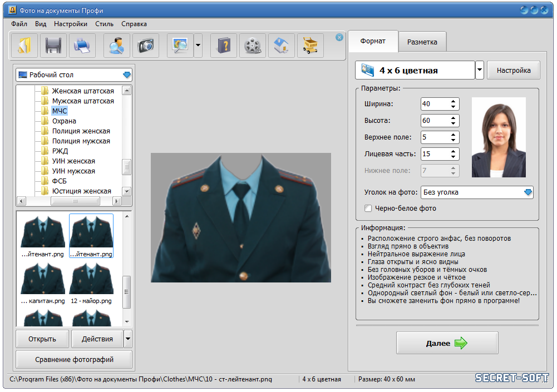This screenshot has height=392, width=557.
Task: Click status bar text 4 x 6 цветная
Action: 322,379
